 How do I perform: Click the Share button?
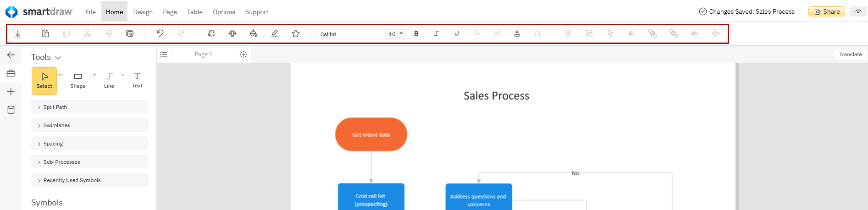[827, 12]
